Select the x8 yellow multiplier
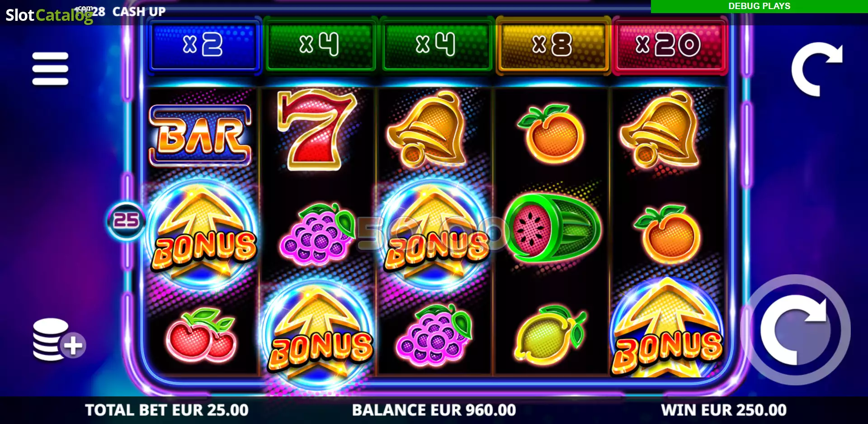This screenshot has height=424, width=868. [x=552, y=45]
